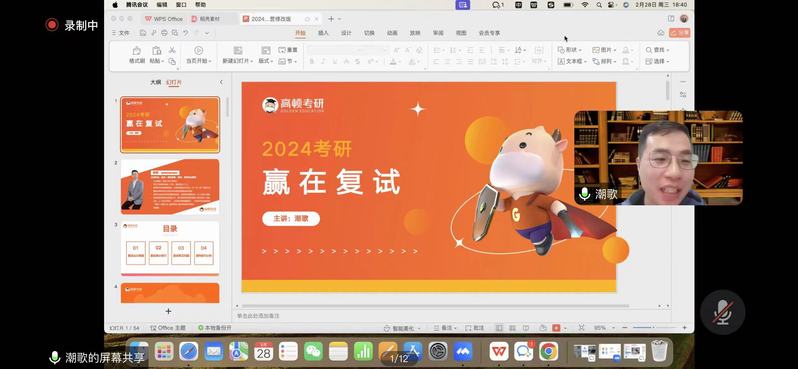This screenshot has width=798, height=369.
Task: Start slideshow from current page icon
Action: pyautogui.click(x=198, y=50)
